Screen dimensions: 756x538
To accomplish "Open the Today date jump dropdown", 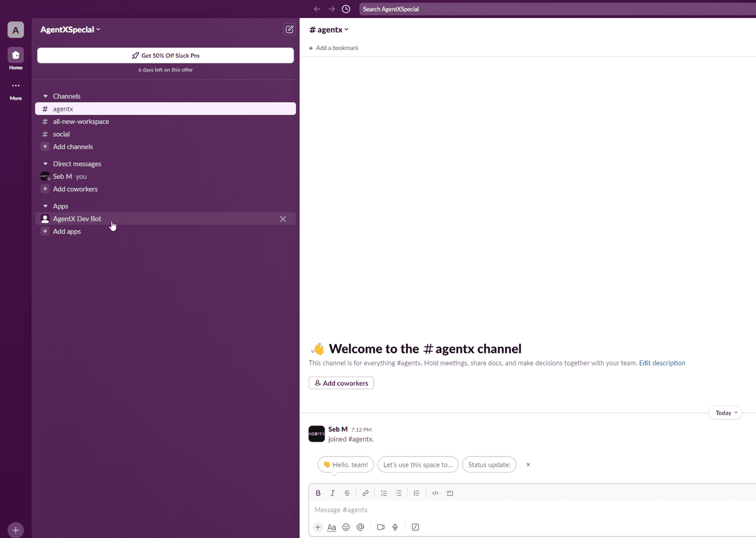I will pyautogui.click(x=726, y=413).
